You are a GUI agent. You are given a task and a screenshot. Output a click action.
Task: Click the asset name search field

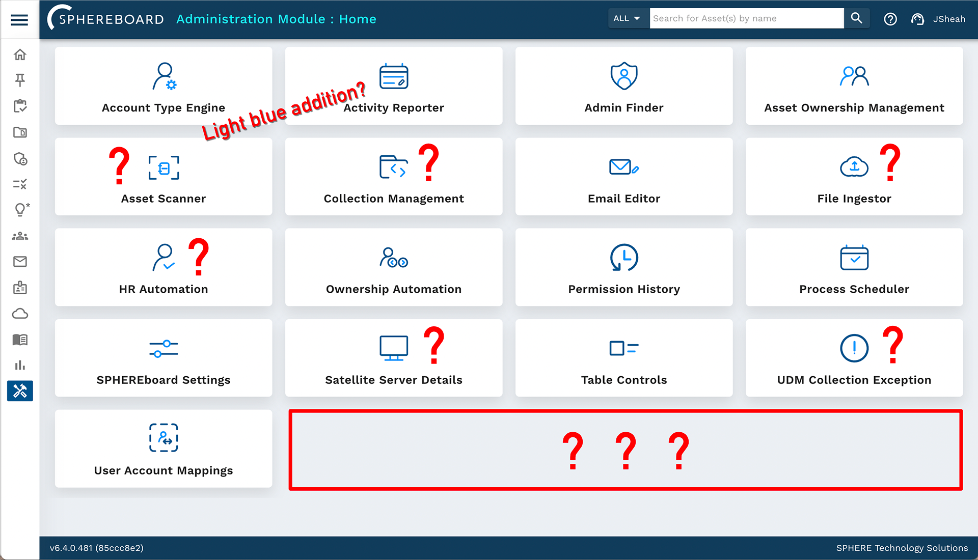point(746,19)
